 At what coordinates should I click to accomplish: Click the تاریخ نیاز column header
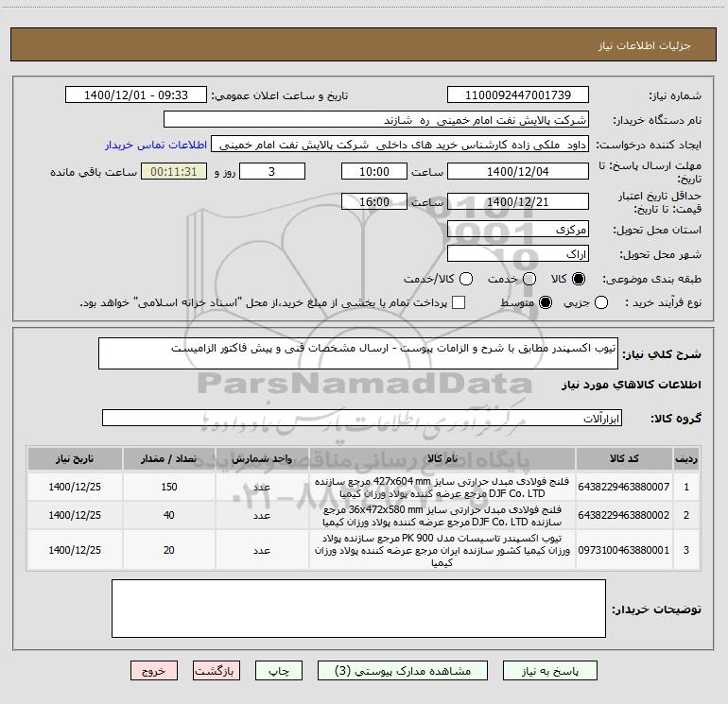click(x=75, y=458)
